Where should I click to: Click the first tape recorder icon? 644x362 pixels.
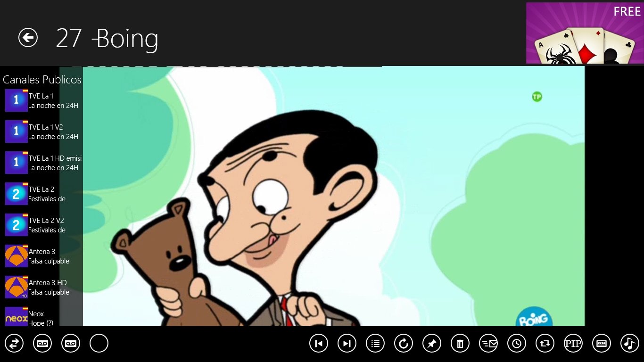click(x=42, y=344)
